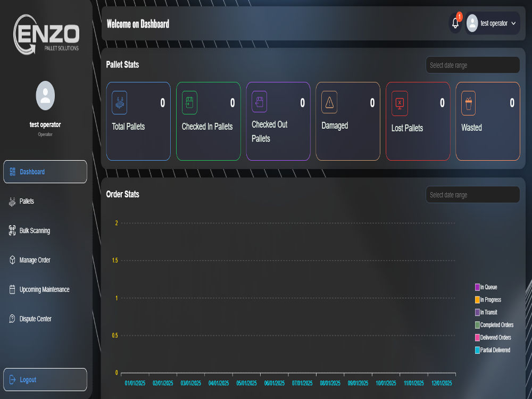Viewport: 532px width, 399px height.
Task: Toggle In Transit legend swatch
Action: point(477,312)
